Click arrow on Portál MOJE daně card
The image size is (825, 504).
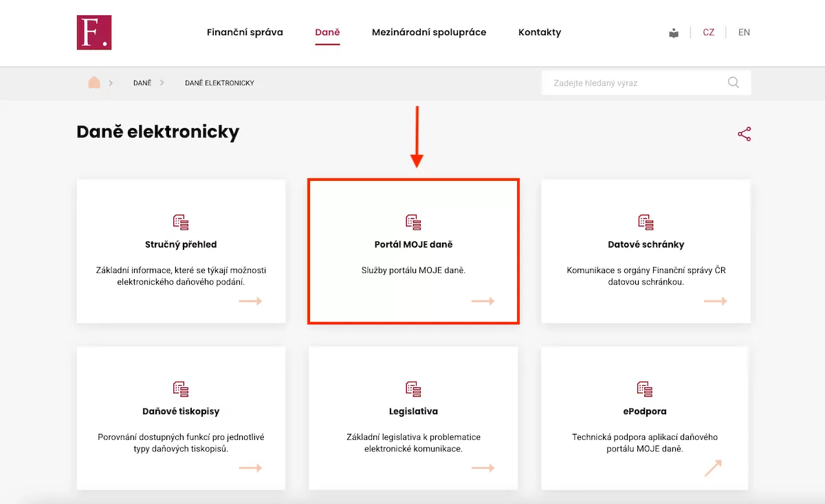[483, 301]
